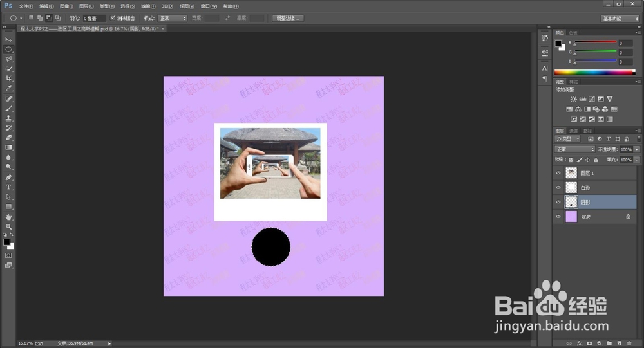Select the Clone Stamp tool
644x348 pixels.
pyautogui.click(x=8, y=118)
